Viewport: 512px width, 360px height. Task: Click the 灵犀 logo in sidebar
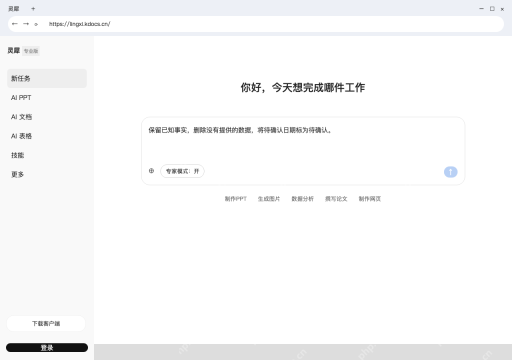14,51
